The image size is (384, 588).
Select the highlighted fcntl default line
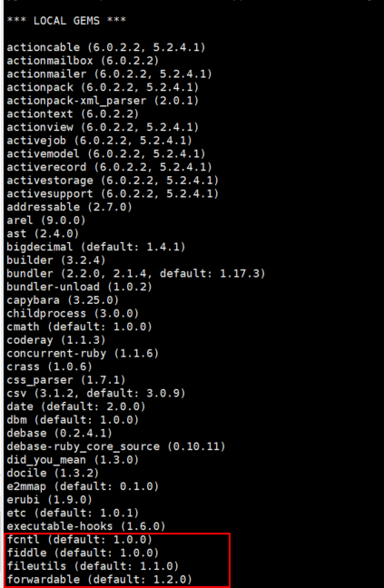coord(80,540)
